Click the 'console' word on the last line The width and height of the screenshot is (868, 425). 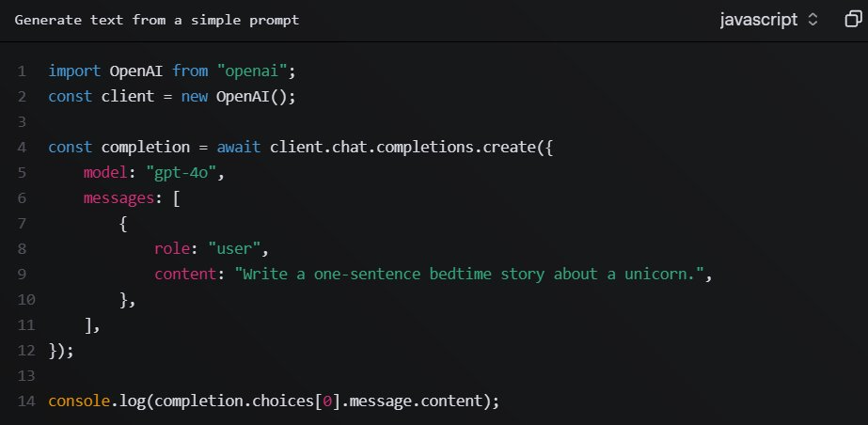point(79,401)
